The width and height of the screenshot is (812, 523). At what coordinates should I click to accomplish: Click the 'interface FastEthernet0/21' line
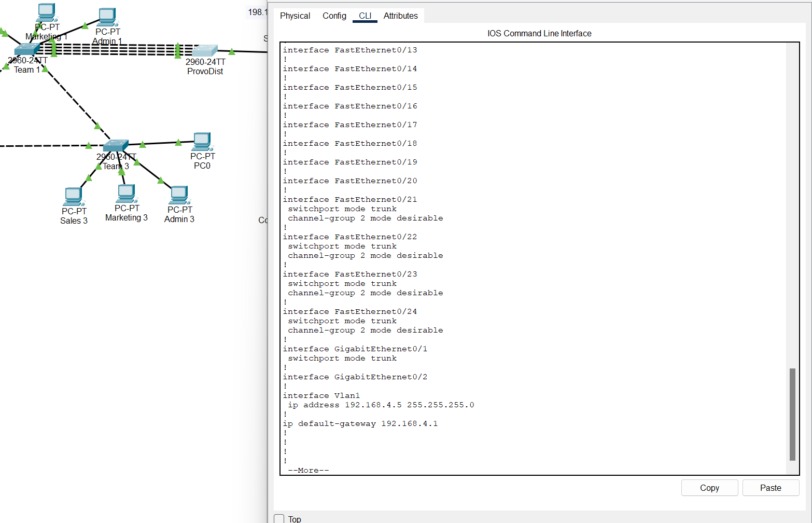350,200
